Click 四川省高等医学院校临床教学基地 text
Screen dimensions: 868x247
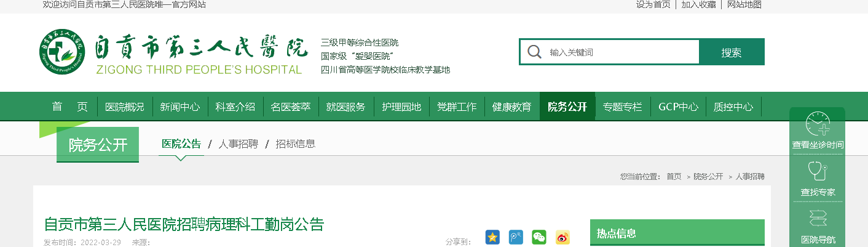[x=385, y=70]
